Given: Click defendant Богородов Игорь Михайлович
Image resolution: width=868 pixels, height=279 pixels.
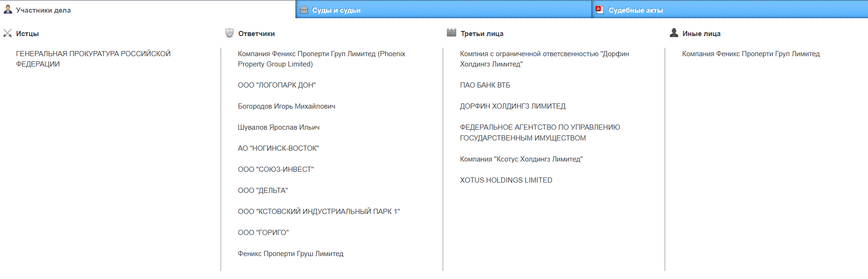Looking at the screenshot, I should (x=286, y=106).
